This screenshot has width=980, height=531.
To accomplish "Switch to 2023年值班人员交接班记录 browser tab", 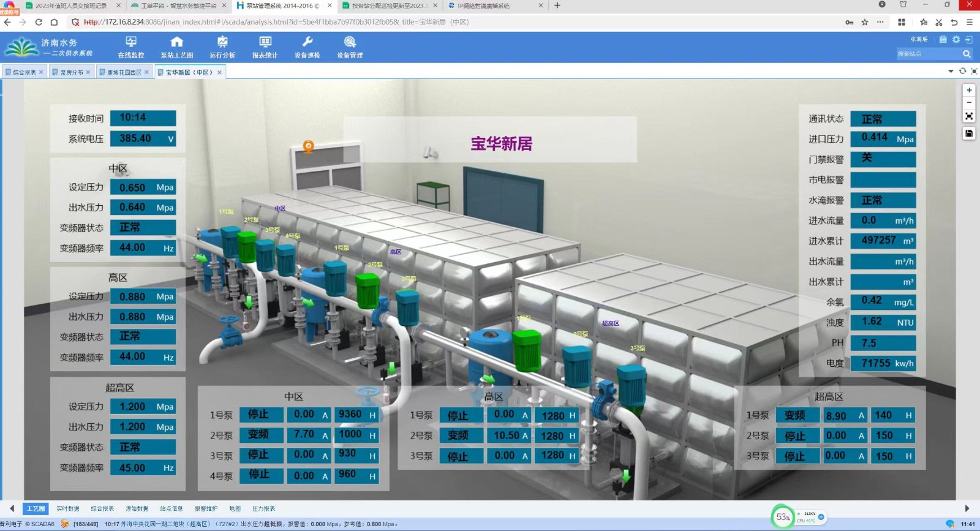I will point(70,6).
